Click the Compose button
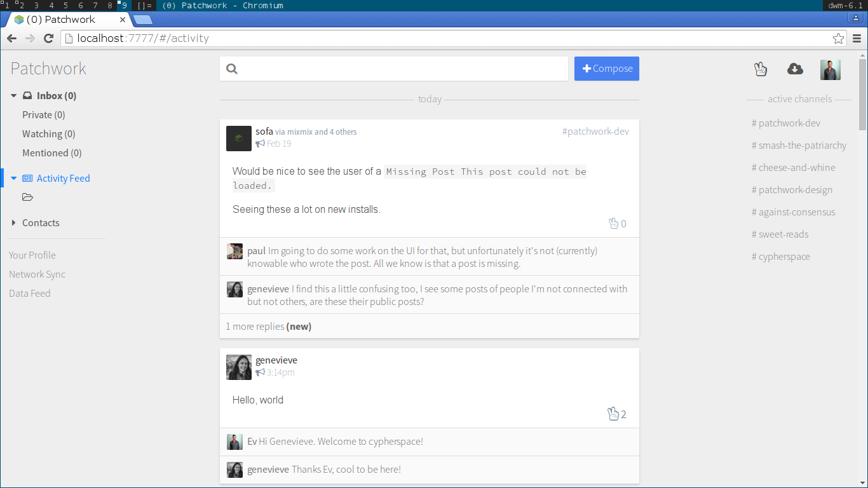This screenshot has width=868, height=488. click(x=607, y=69)
